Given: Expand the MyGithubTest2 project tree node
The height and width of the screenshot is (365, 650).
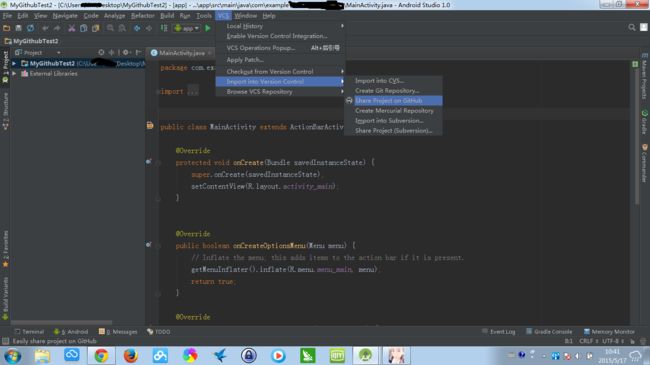Looking at the screenshot, I should pyautogui.click(x=14, y=63).
